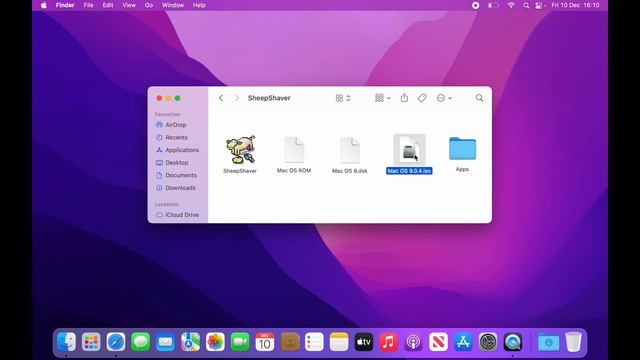Image resolution: width=640 pixels, height=360 pixels.
Task: Open Spotlight search in menu bar
Action: pyautogui.click(x=526, y=5)
